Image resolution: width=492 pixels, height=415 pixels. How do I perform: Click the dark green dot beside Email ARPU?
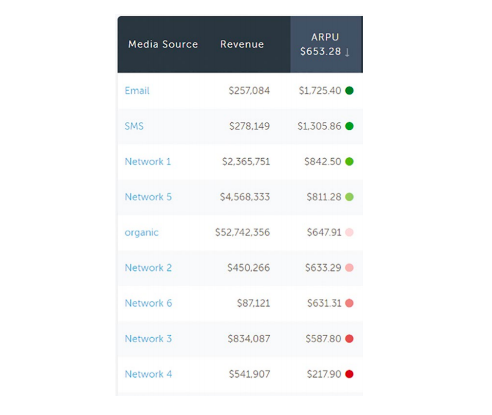349,90
